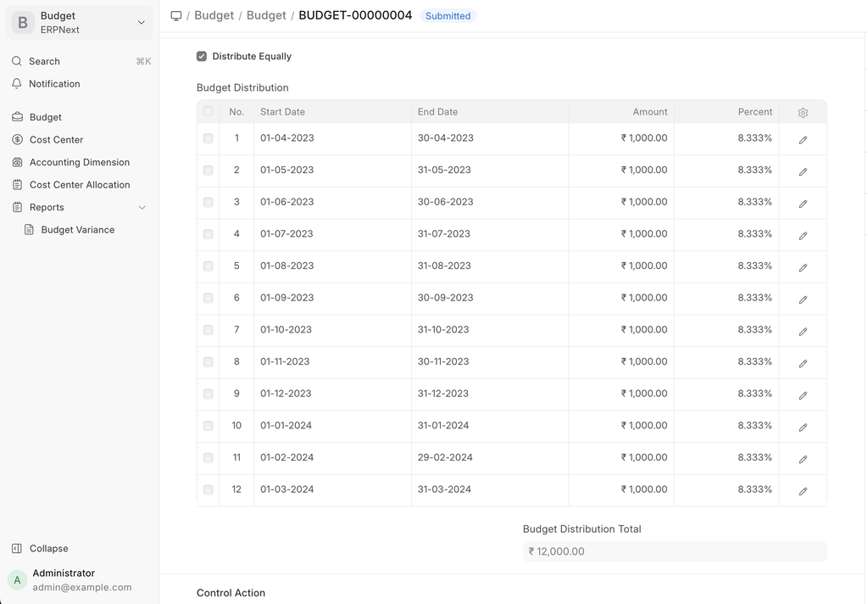Click the Administrator avatar icon
The width and height of the screenshot is (868, 604).
click(17, 580)
